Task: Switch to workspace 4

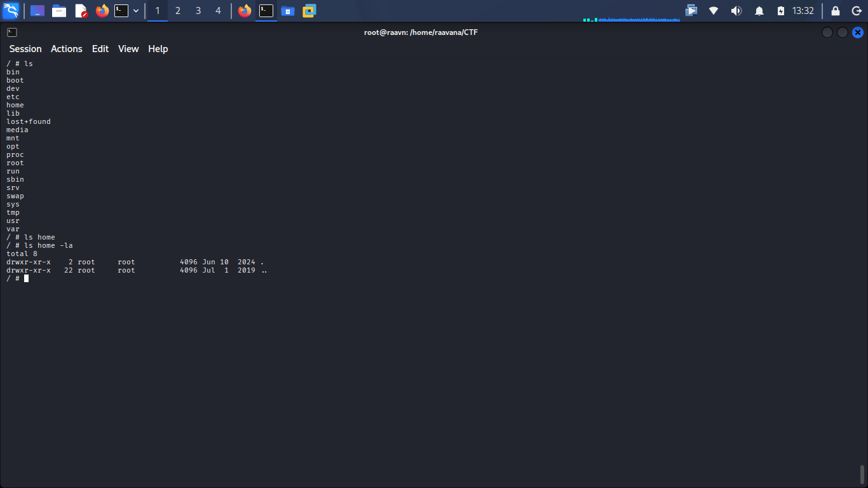Action: point(218,11)
